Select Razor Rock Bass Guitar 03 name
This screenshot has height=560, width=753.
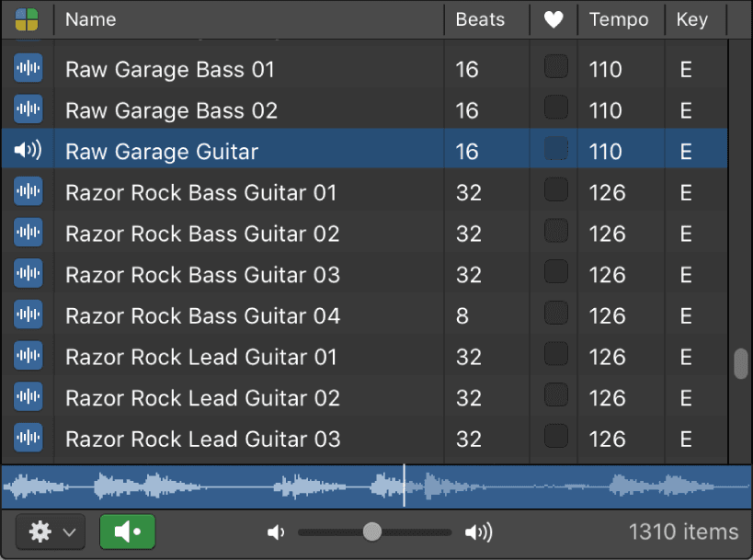click(202, 275)
